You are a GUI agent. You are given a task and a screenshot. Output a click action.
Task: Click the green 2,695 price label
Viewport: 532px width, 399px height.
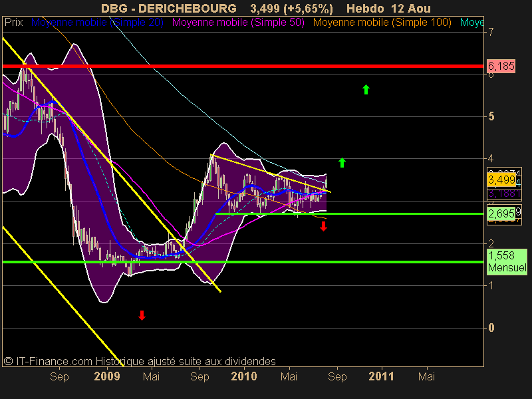(501, 213)
